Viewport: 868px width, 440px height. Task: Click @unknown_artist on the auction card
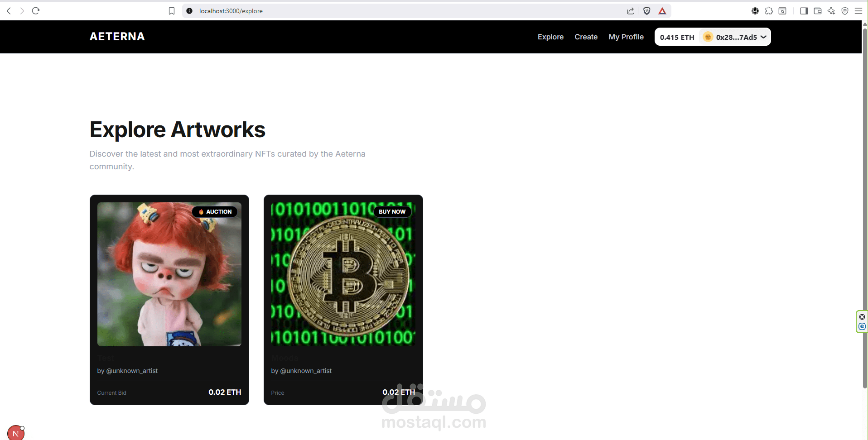[x=132, y=371]
